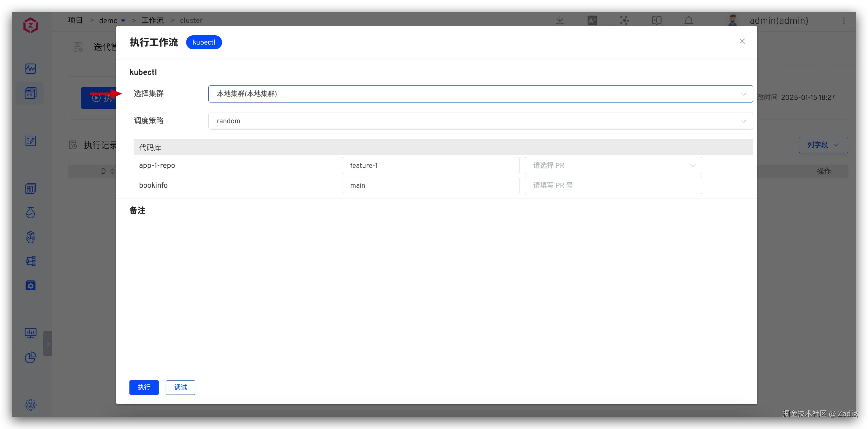Screen dimensions: 868x429
Task: Click the 调试 debug button
Action: (180, 387)
